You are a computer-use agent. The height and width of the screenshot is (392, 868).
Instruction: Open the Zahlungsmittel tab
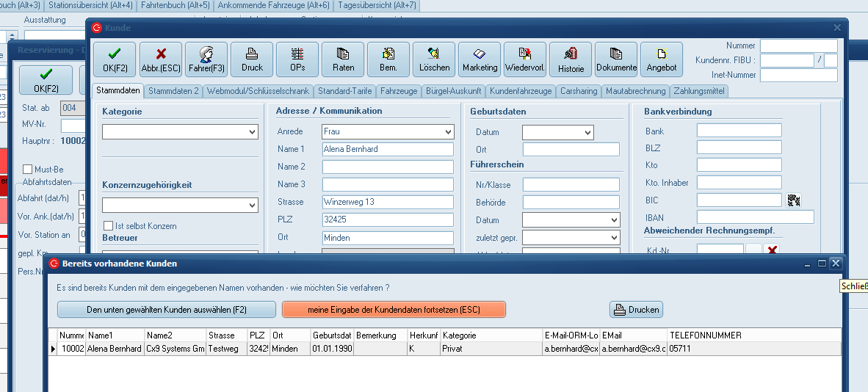(x=700, y=91)
